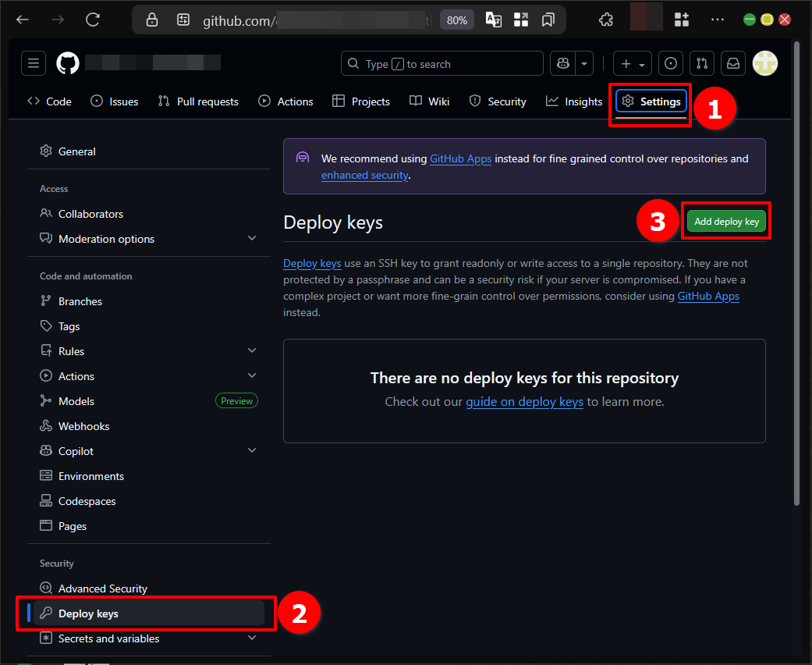
Task: Open the guide on deploy keys link
Action: (x=524, y=402)
